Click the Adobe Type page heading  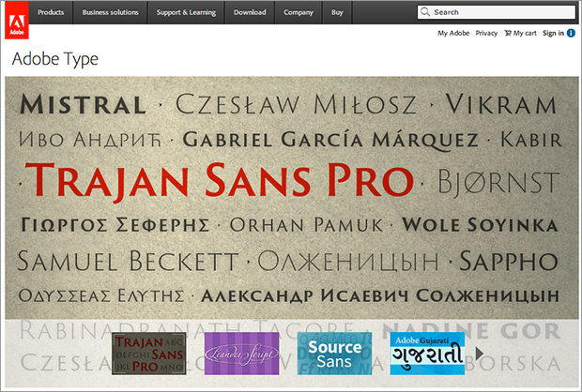click(55, 59)
